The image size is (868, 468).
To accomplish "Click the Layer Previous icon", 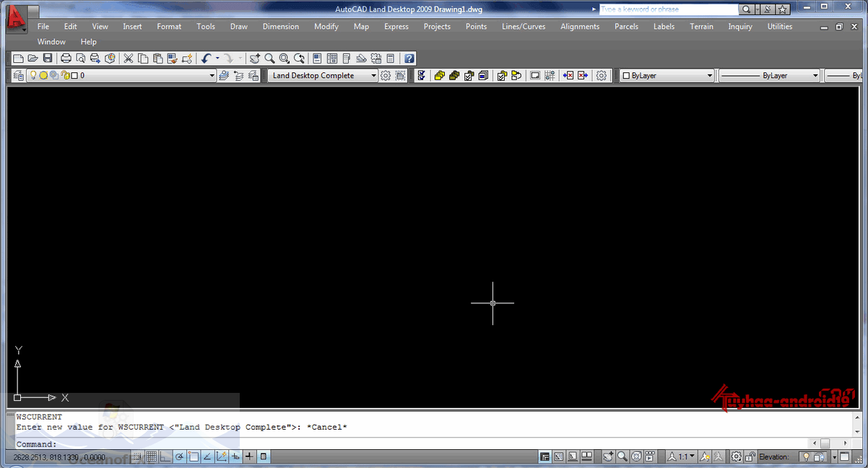I will pyautogui.click(x=238, y=75).
